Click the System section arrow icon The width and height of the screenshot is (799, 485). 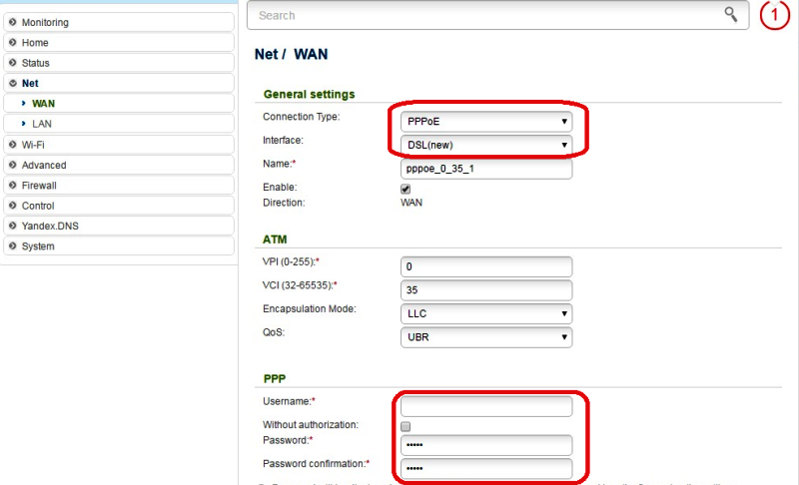13,246
